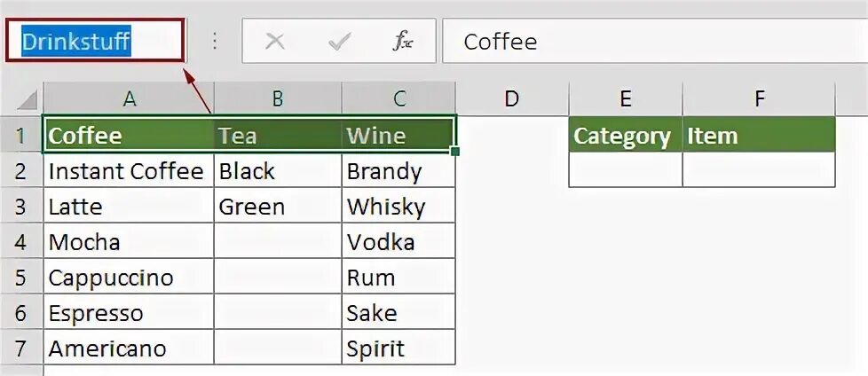Click the Tea header cell

[278, 135]
